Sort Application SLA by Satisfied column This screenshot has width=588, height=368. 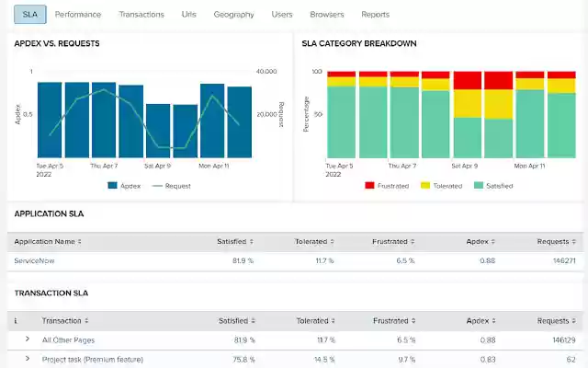coord(234,241)
